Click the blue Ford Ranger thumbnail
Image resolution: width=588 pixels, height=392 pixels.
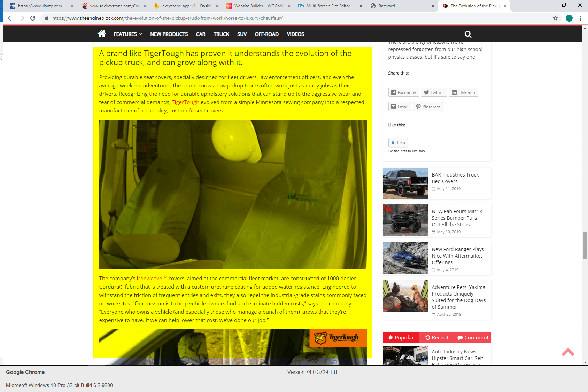click(405, 258)
